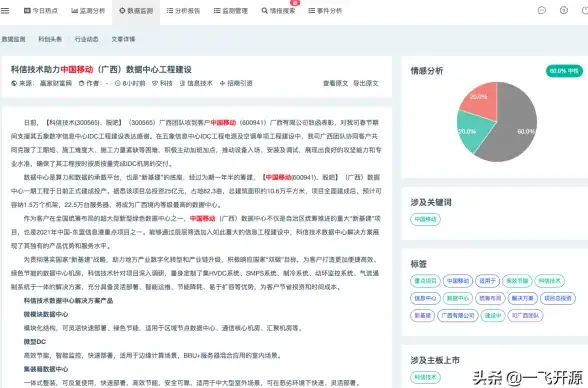Click the clock icon beside 8小时前
Screen dimensions: 588x388
tap(117, 83)
